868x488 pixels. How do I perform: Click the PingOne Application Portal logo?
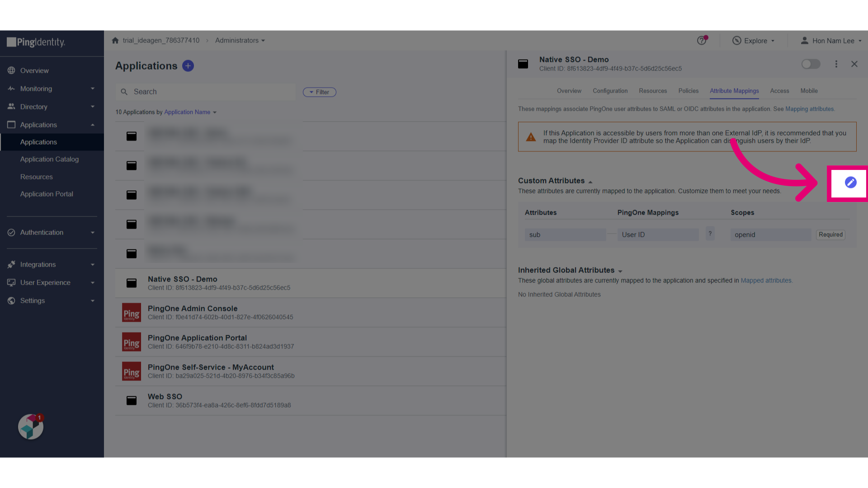[x=132, y=342]
